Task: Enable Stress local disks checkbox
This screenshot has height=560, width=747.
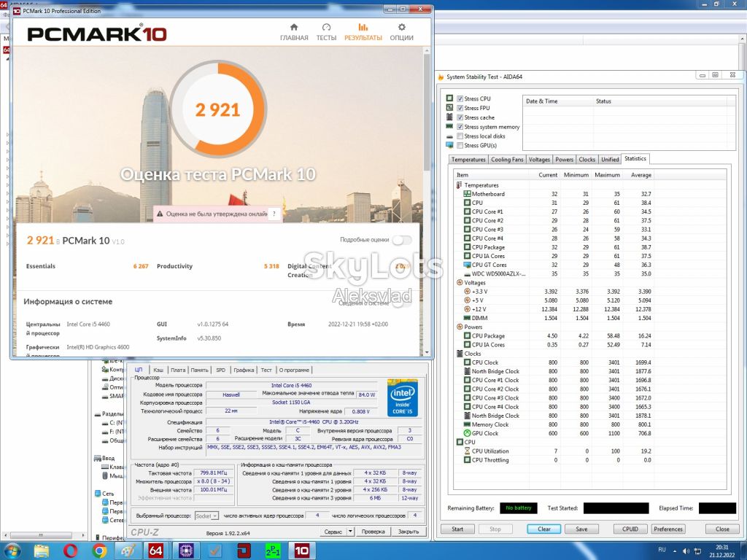Action: coord(460,136)
